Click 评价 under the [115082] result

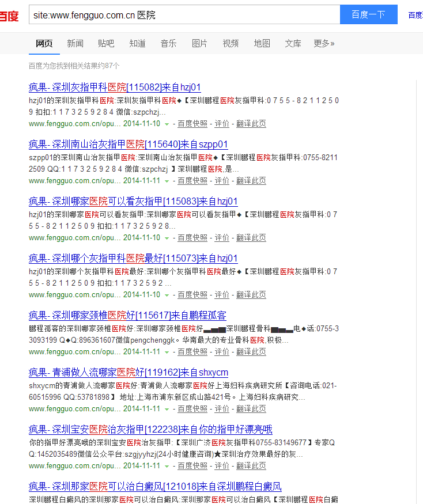tap(222, 124)
